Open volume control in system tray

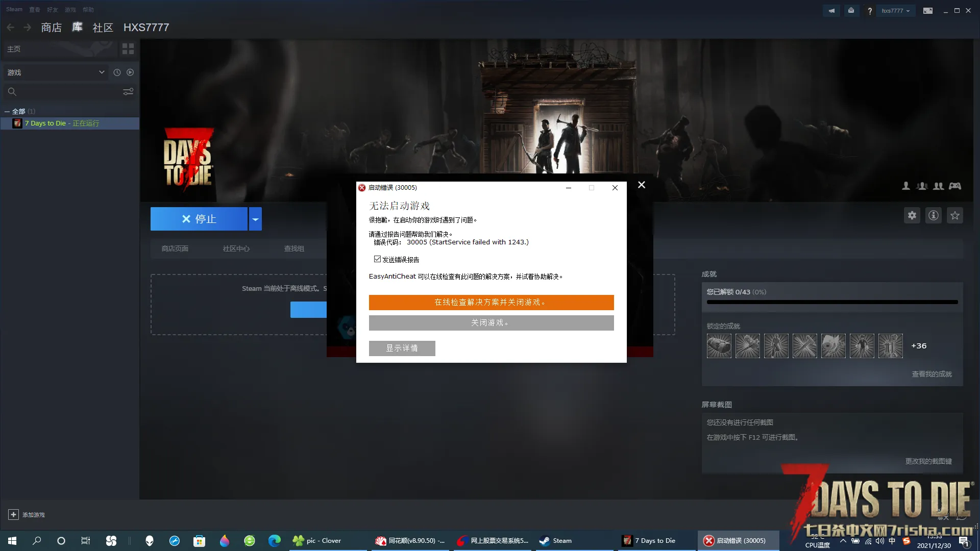pyautogui.click(x=880, y=541)
